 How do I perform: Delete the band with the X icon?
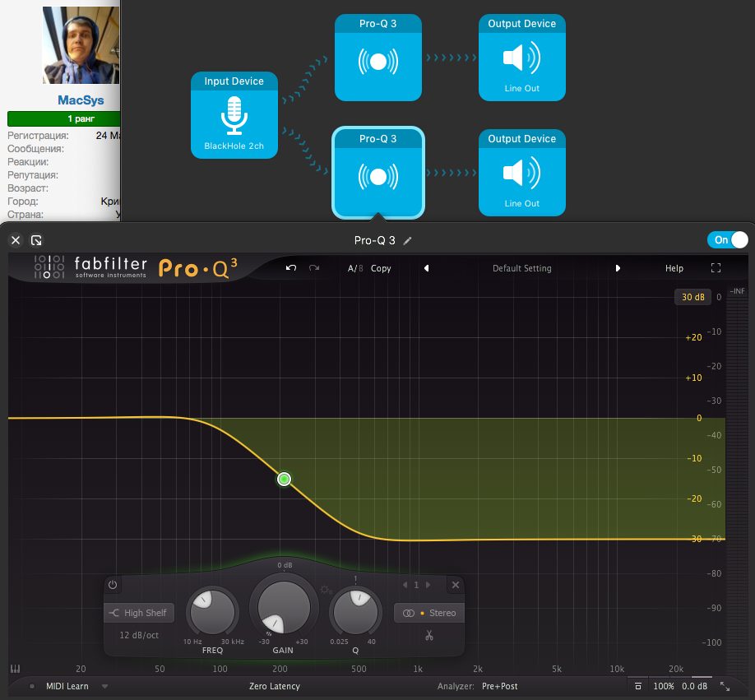pos(456,585)
